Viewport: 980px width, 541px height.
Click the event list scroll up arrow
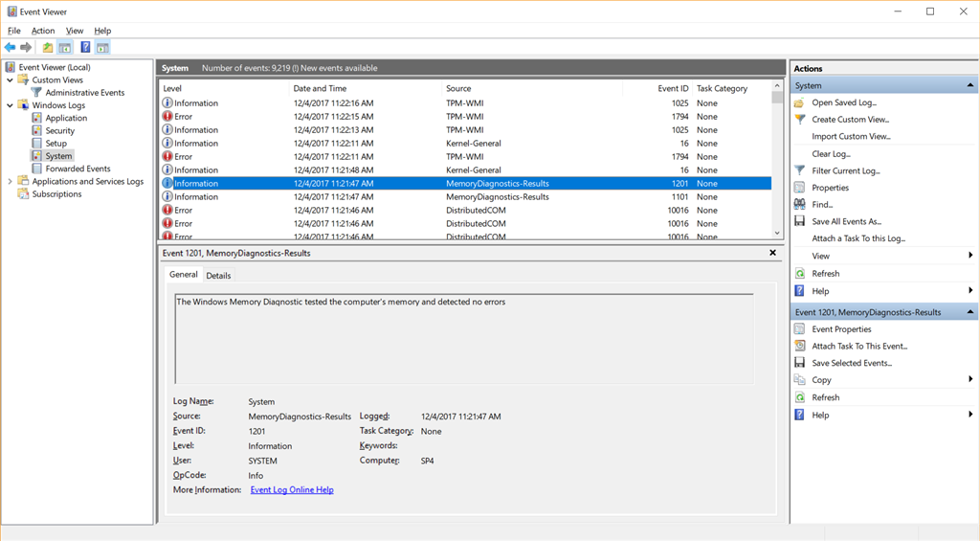777,85
